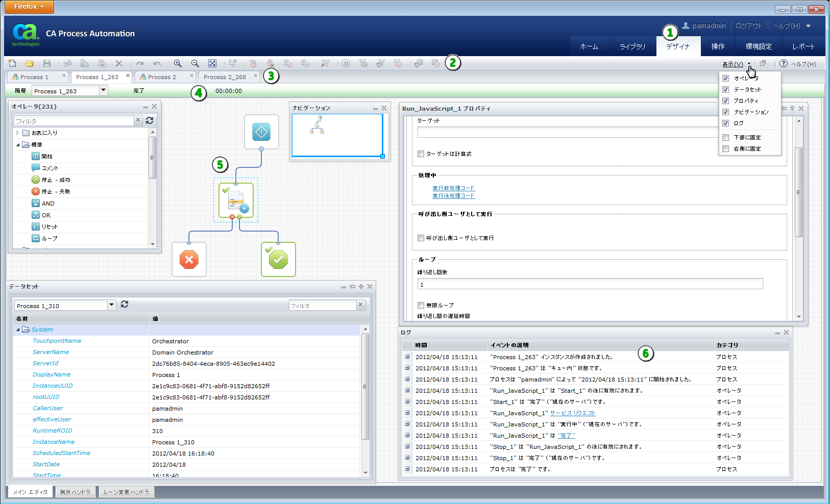Screen dimensions: 830x504
Task: Uncheck the データセット view option
Action: 725,89
